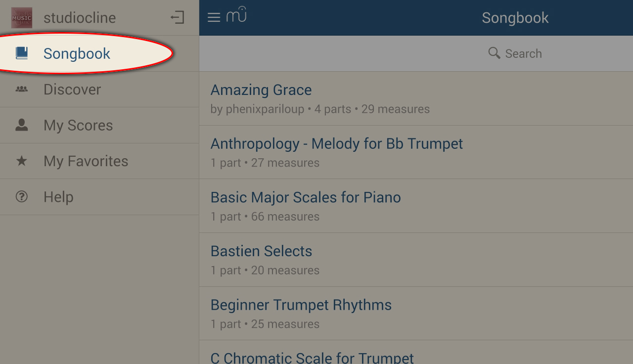Open Anthropology - Melody for Bb Trumpet
This screenshot has width=633, height=364.
pyautogui.click(x=337, y=143)
